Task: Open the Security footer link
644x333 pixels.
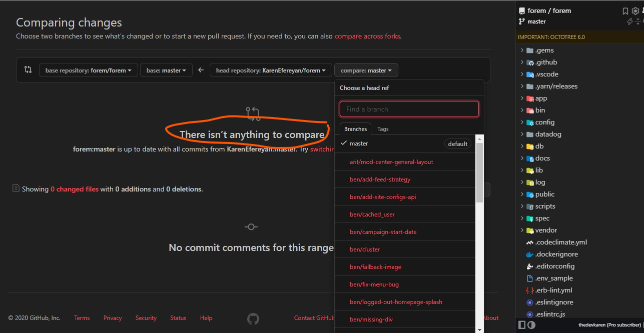Action: pos(146,318)
